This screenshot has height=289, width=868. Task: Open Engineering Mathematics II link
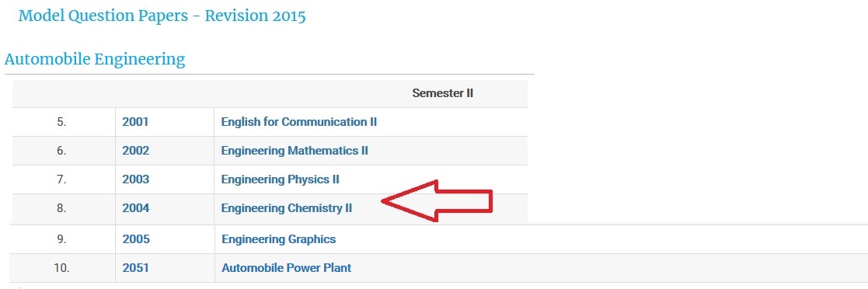pos(295,151)
